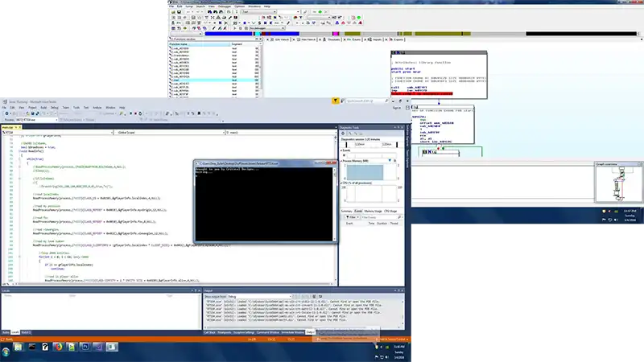644x362 pixels.
Task: Open the Global Scope dropdown in code editor
Action: (x=170, y=133)
